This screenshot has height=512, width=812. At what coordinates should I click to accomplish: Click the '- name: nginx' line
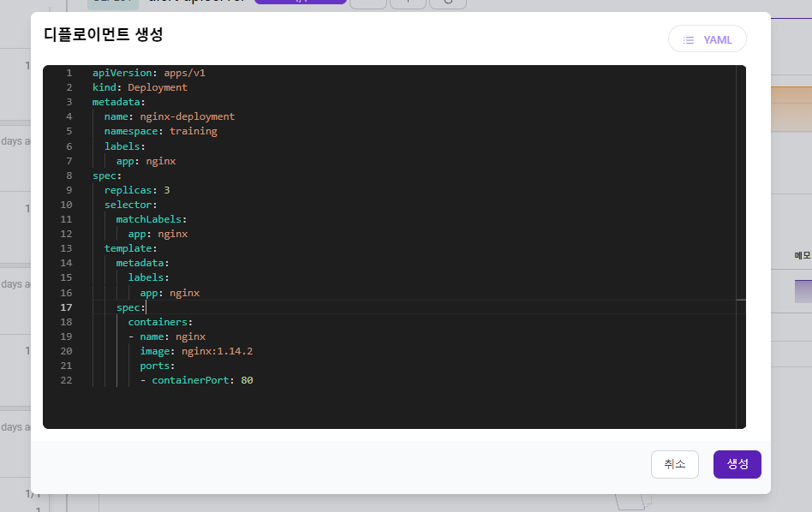pyautogui.click(x=167, y=336)
